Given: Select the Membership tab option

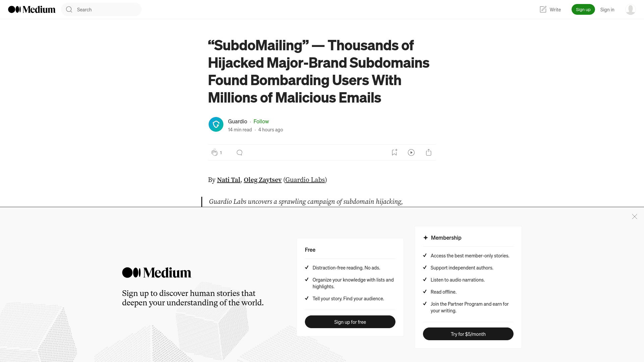Looking at the screenshot, I should click(x=446, y=237).
